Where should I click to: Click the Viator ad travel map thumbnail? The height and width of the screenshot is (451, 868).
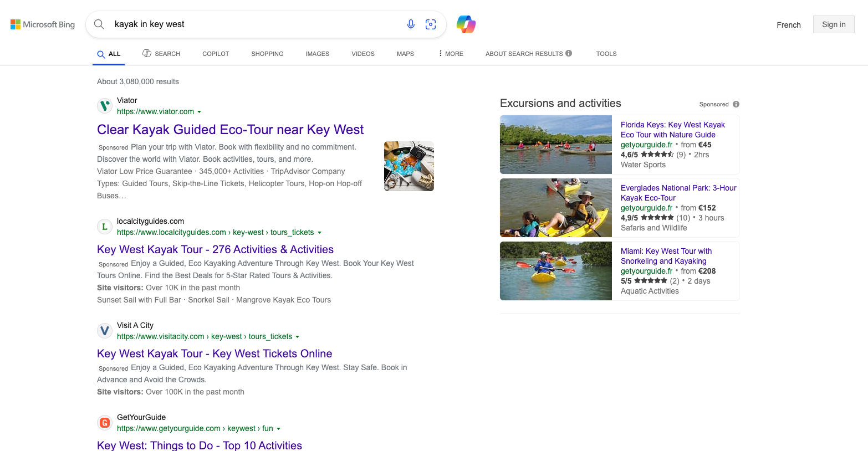[x=409, y=166]
